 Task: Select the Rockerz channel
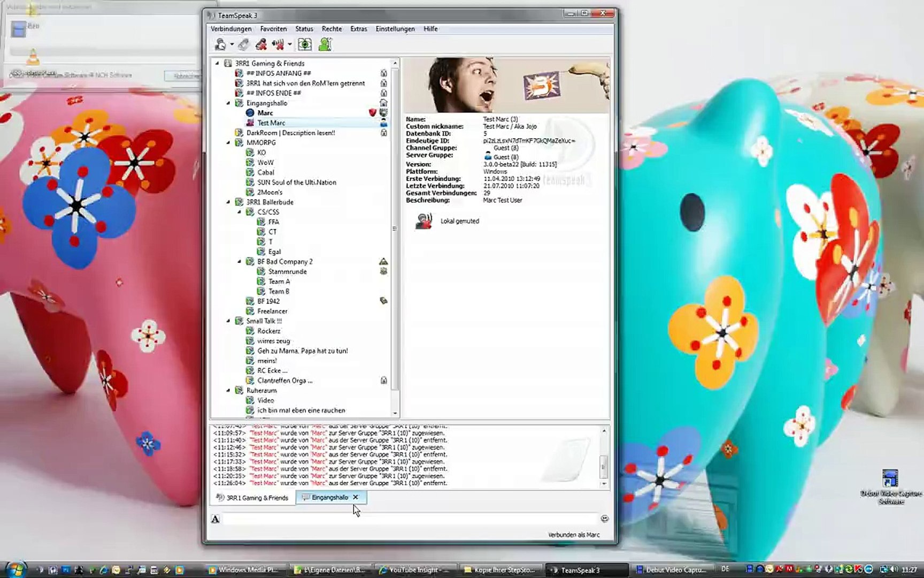(269, 331)
